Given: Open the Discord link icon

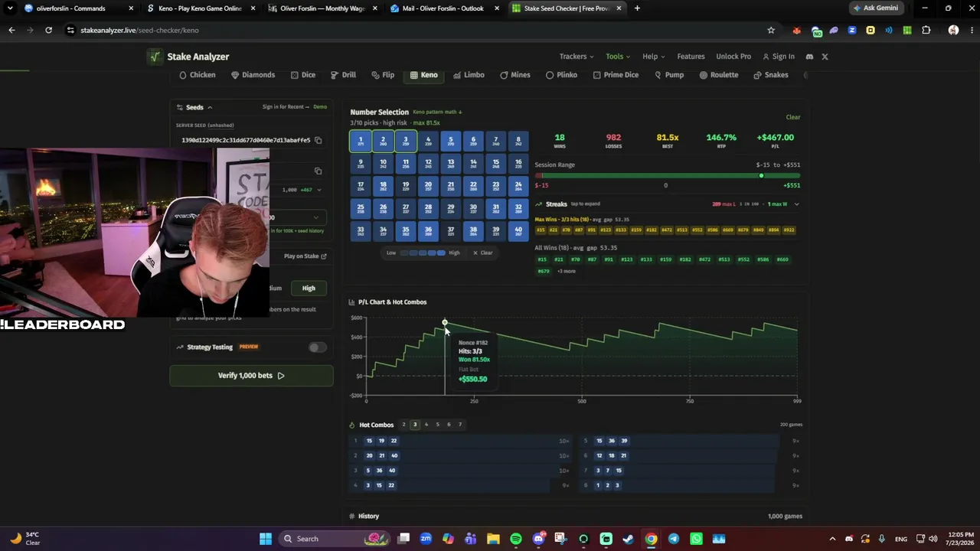Looking at the screenshot, I should [809, 57].
